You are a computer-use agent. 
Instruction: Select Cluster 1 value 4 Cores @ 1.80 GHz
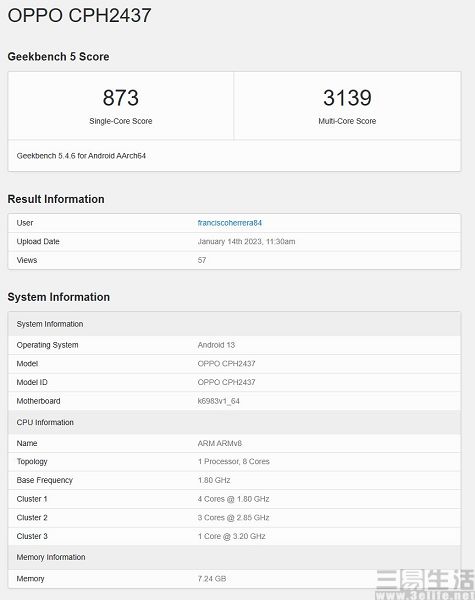(x=233, y=499)
